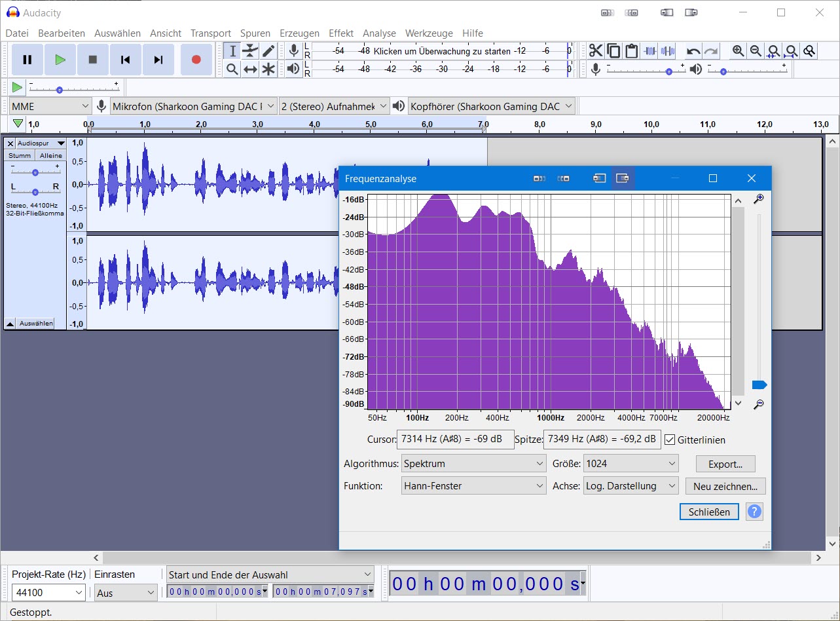
Task: Click the Undo arrow icon
Action: [693, 51]
